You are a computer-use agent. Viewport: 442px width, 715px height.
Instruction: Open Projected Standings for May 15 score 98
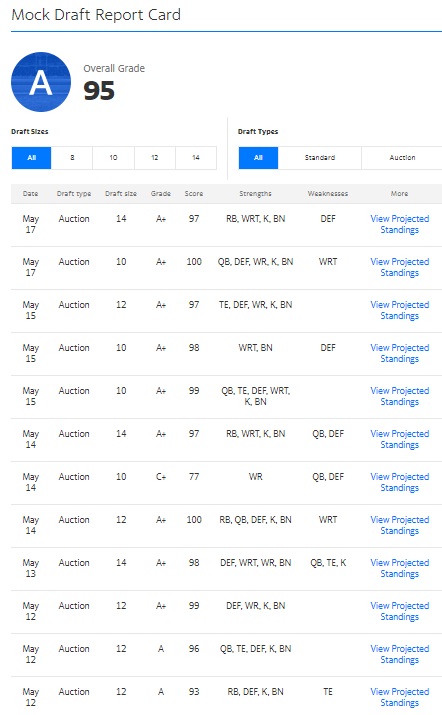point(400,353)
